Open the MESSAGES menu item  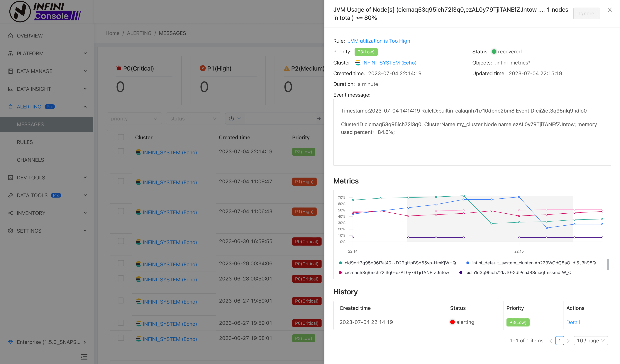coord(47,125)
